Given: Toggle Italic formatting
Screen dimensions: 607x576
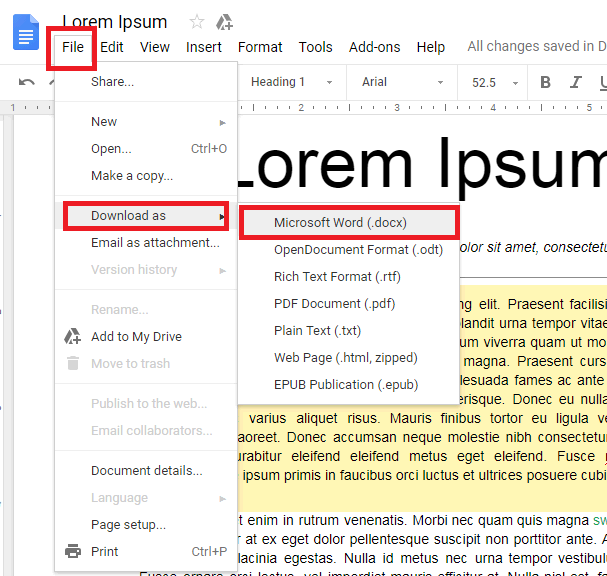Looking at the screenshot, I should (576, 82).
